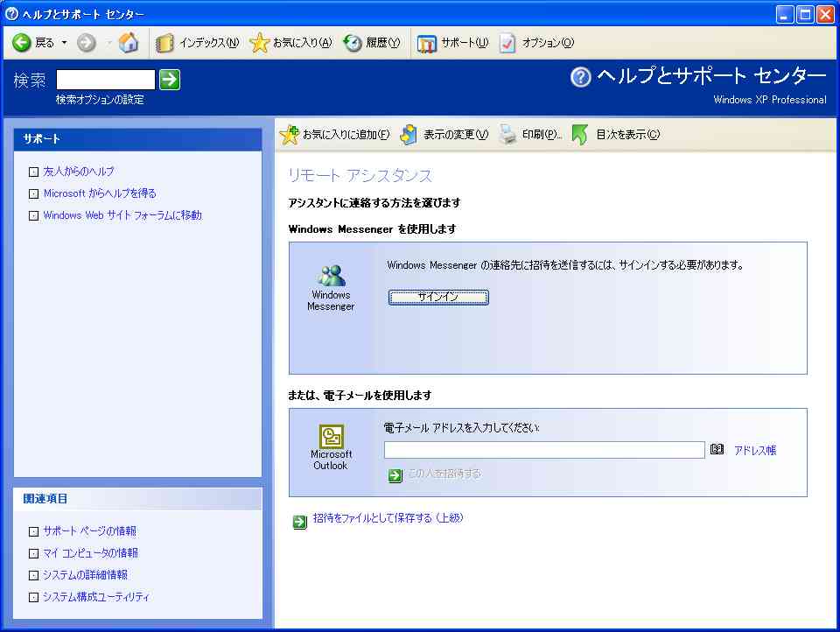Click bullet box beside サポート ページの情報

tap(34, 531)
